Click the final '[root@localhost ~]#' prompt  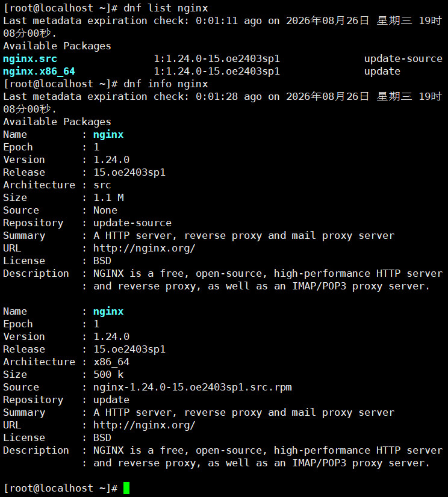click(x=61, y=488)
